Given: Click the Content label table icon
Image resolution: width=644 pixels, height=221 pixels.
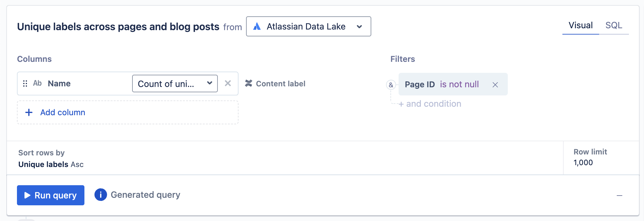Looking at the screenshot, I should coord(249,83).
